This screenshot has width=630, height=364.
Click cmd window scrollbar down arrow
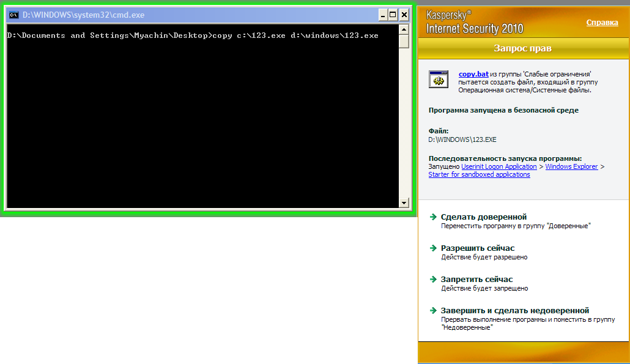[x=404, y=203]
